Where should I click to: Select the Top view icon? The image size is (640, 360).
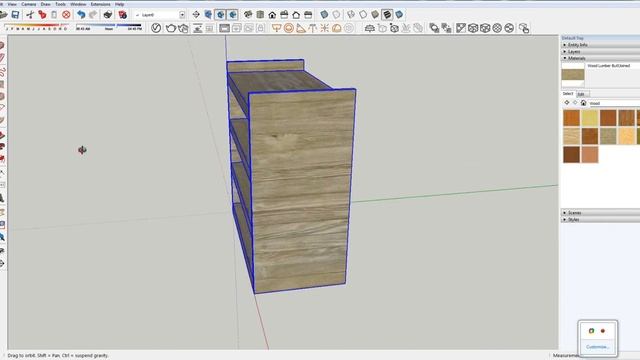(x=260, y=15)
